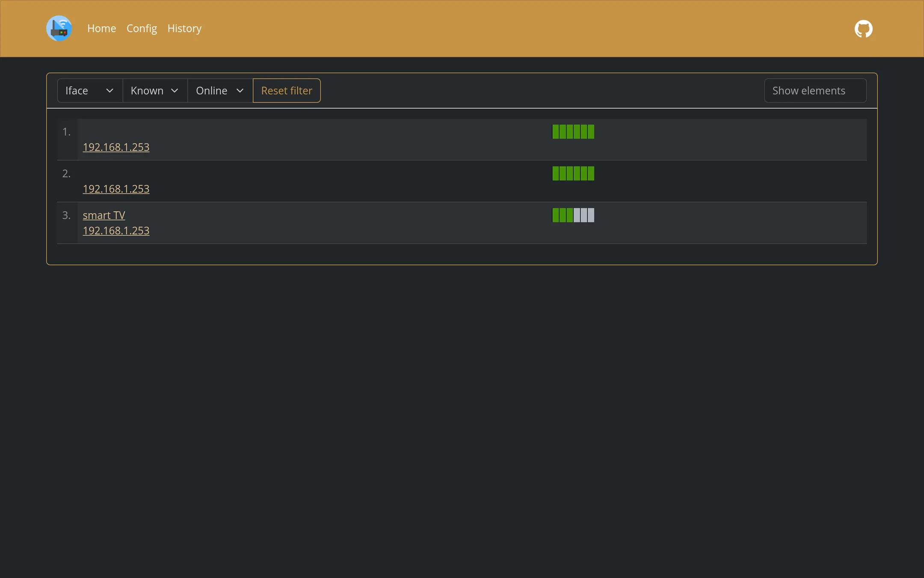Click the router logo icon
The height and width of the screenshot is (578, 924).
(59, 28)
